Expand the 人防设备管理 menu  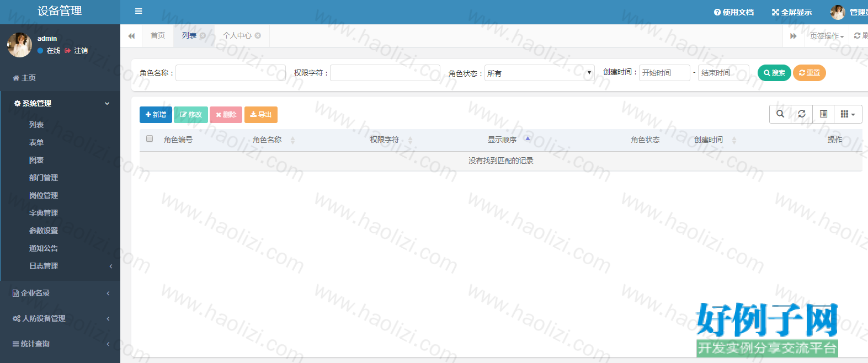point(60,318)
